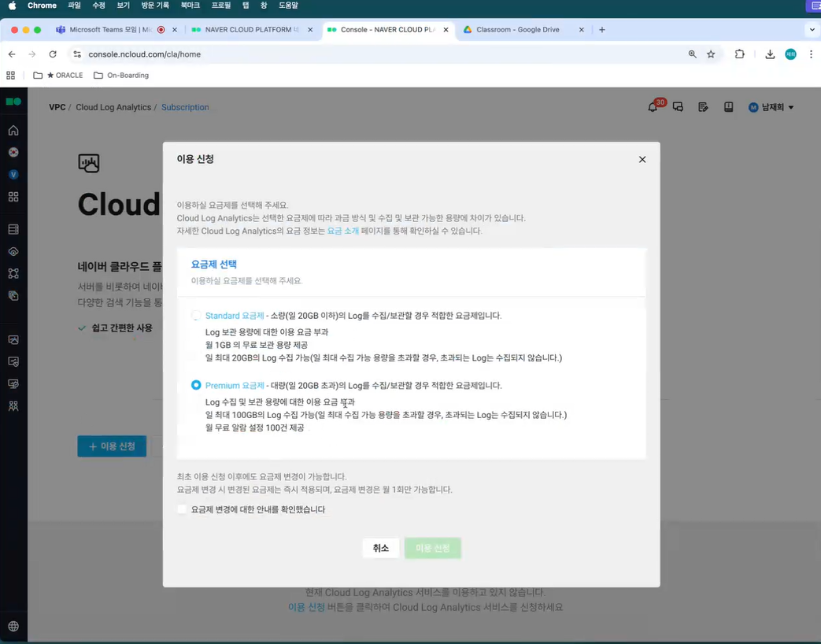The height and width of the screenshot is (644, 821).
Task: Open On-Boarding bookmarks folder
Action: 121,76
